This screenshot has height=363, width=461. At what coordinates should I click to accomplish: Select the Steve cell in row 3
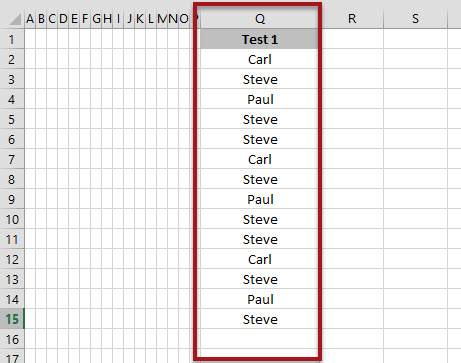(x=260, y=79)
